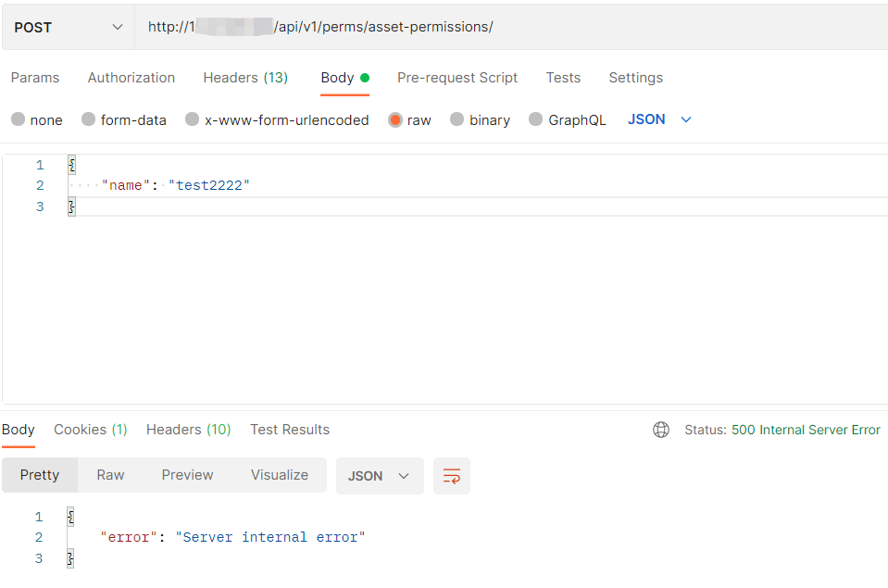Screen dimensions: 888x588
Task: Switch response view to Preview
Action: point(187,474)
